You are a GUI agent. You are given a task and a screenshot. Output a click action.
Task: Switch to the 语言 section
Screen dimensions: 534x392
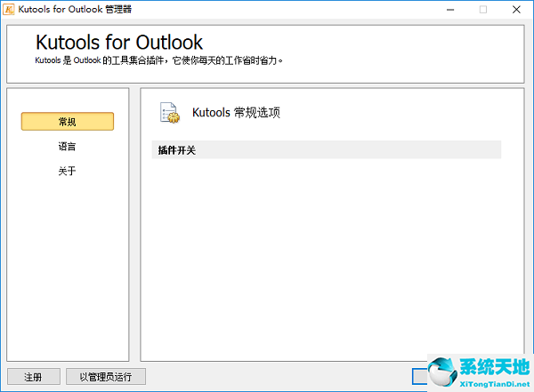coord(67,147)
